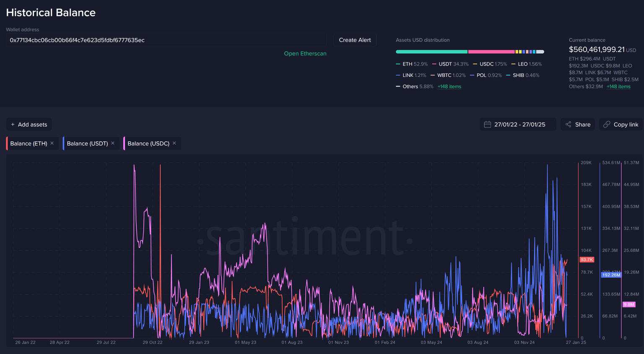Remove the Balance (ETH) chip with its X
The image size is (644, 354).
pyautogui.click(x=52, y=143)
